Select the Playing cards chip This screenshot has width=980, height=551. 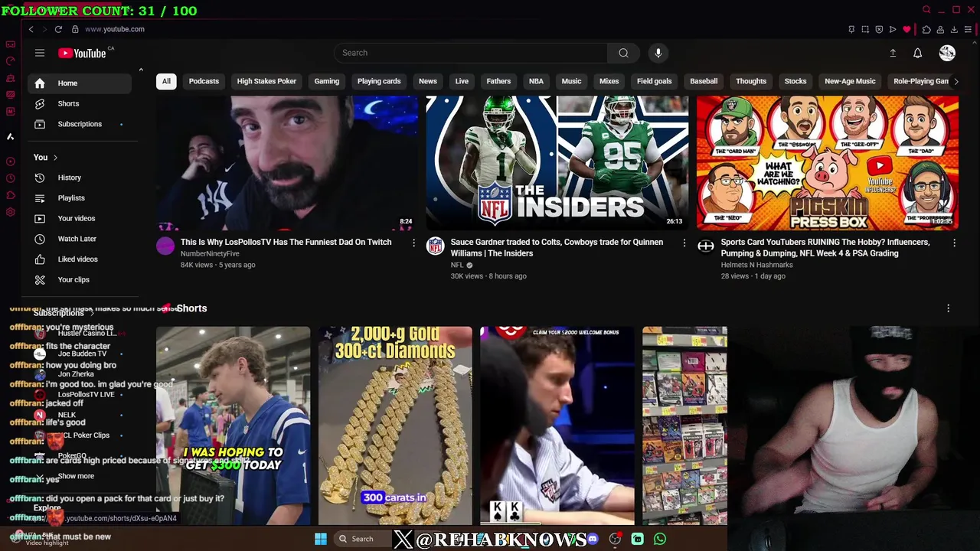(379, 81)
